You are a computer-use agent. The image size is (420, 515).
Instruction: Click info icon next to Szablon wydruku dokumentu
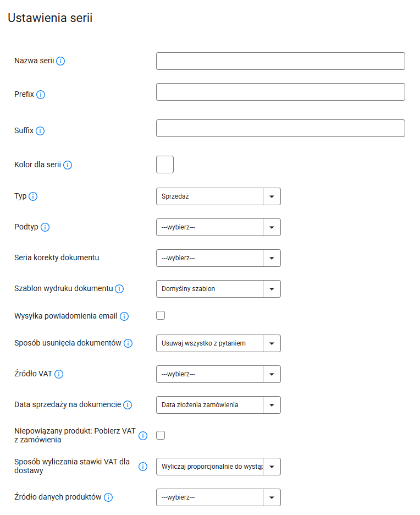tap(119, 289)
